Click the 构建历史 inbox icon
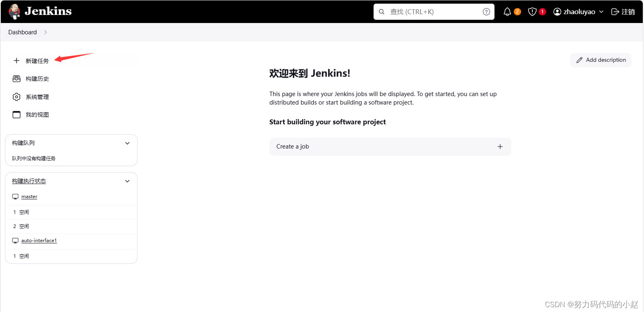This screenshot has width=644, height=312. tap(17, 79)
